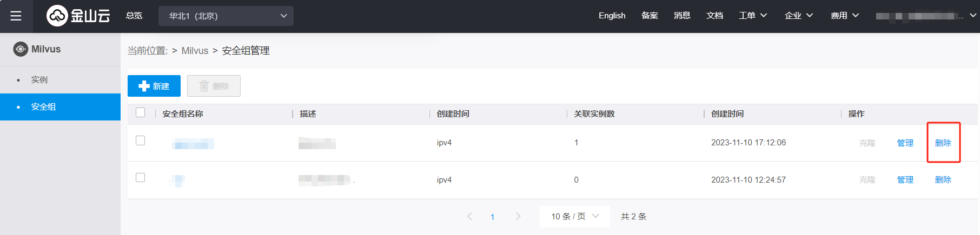Check the first security group row checkbox
Image resolution: width=980 pixels, height=235 pixels.
pyautogui.click(x=141, y=140)
